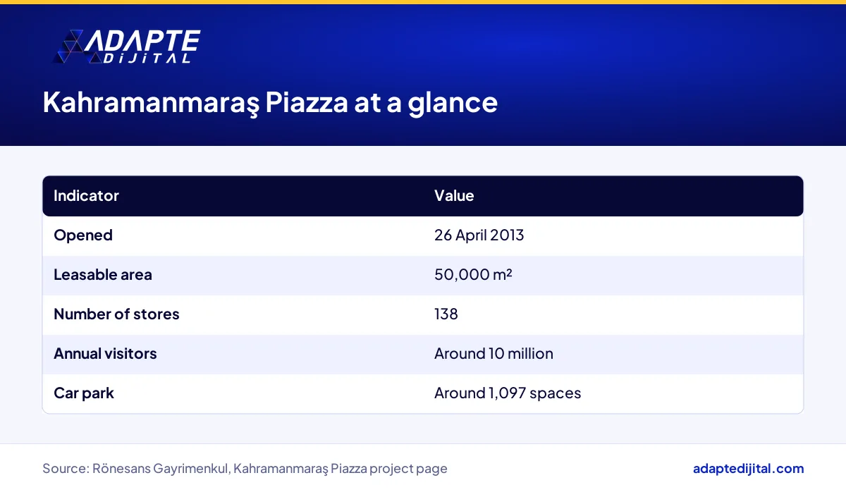Select the 'Value' column header
This screenshot has width=846, height=504.
click(454, 196)
